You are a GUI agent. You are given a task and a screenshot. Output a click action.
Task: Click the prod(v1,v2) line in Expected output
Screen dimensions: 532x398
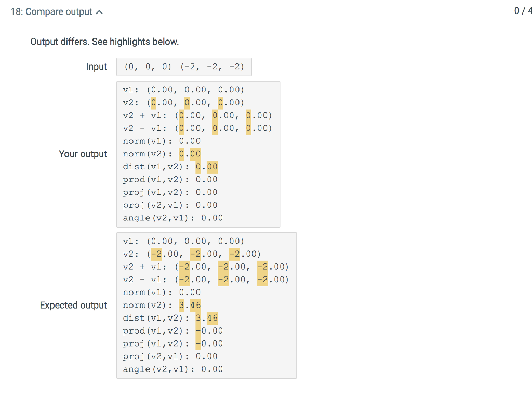[x=171, y=330]
